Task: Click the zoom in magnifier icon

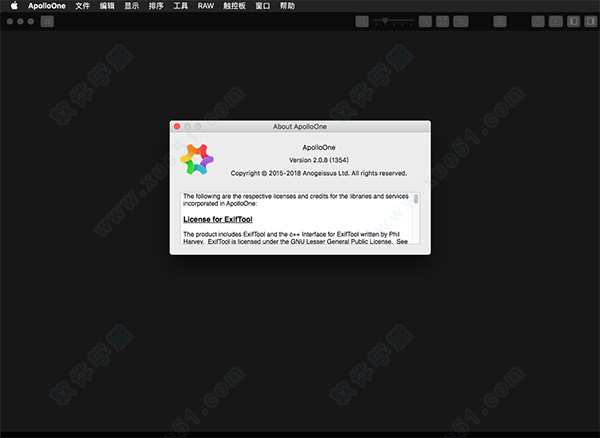Action: pyautogui.click(x=425, y=21)
